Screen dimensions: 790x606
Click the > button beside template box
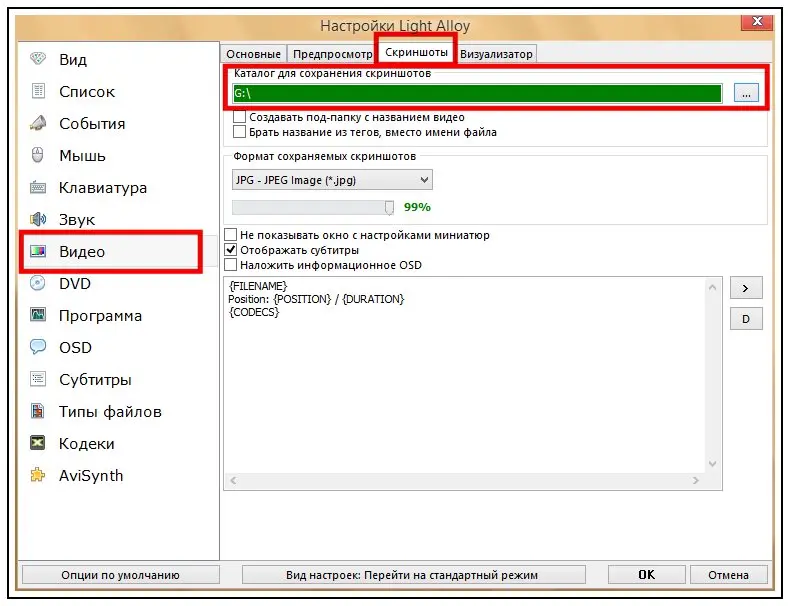pos(746,288)
